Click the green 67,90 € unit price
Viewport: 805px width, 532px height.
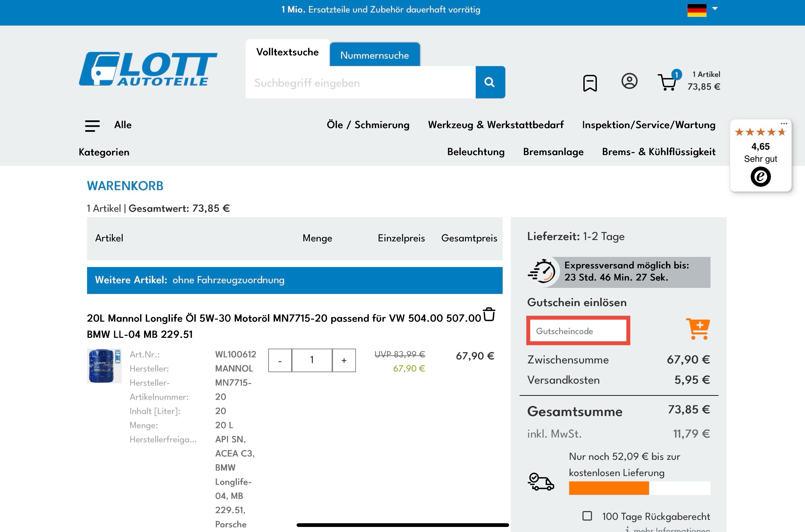pos(409,368)
